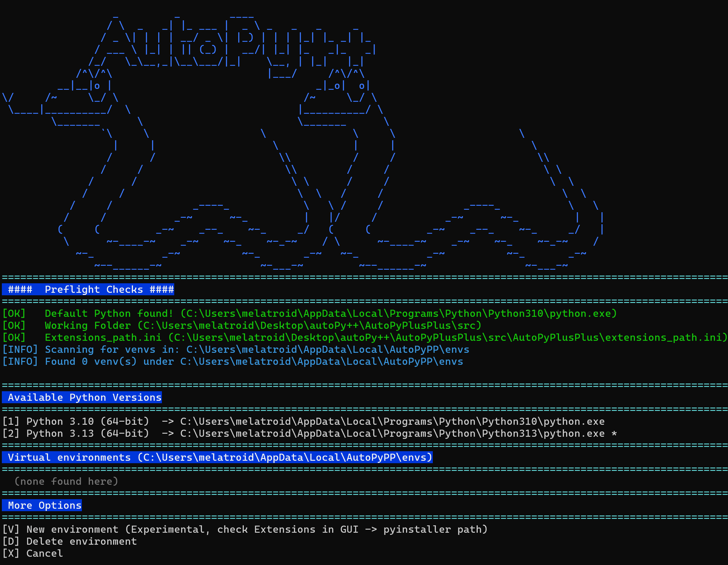Click the Available Python Versions header
728x565 pixels.
(x=82, y=397)
